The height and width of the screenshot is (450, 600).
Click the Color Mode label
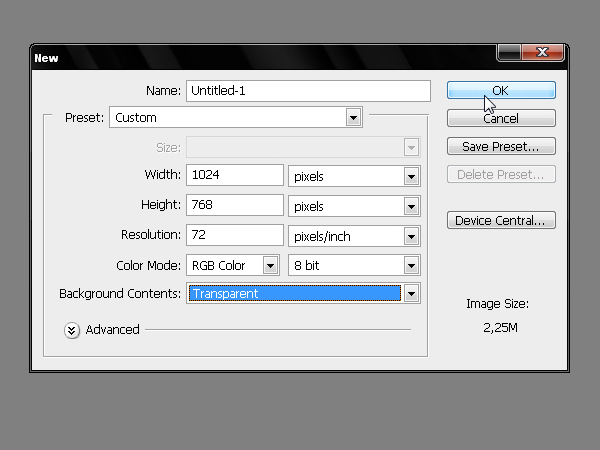tap(148, 265)
